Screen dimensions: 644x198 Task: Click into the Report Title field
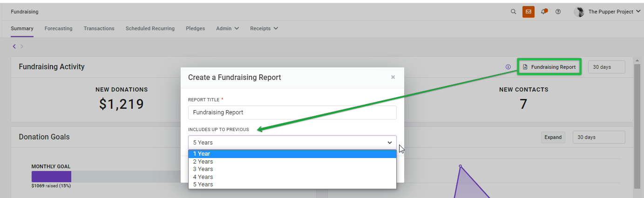click(292, 112)
